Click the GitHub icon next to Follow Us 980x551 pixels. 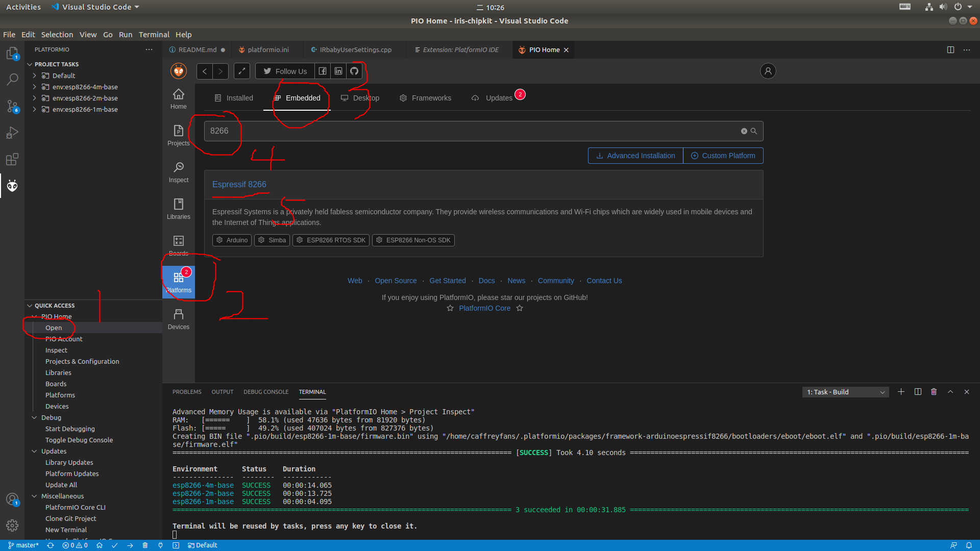pos(354,71)
